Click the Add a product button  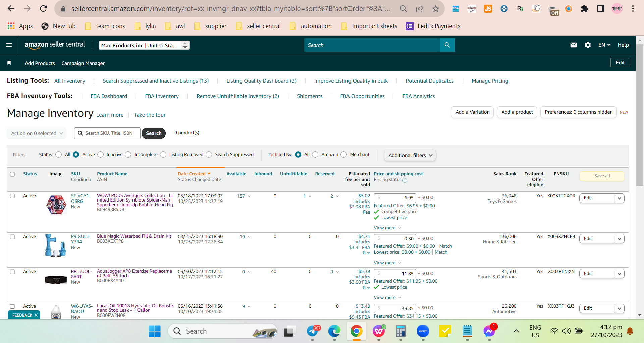click(x=517, y=112)
